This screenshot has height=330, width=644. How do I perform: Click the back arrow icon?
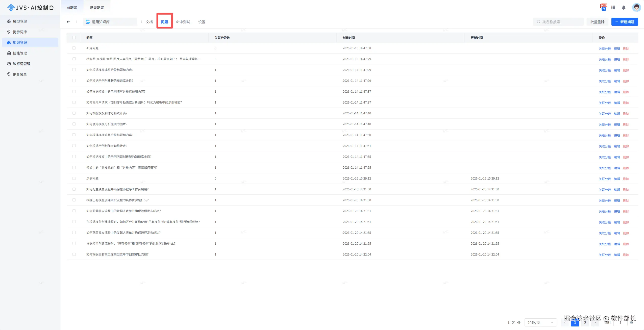68,22
